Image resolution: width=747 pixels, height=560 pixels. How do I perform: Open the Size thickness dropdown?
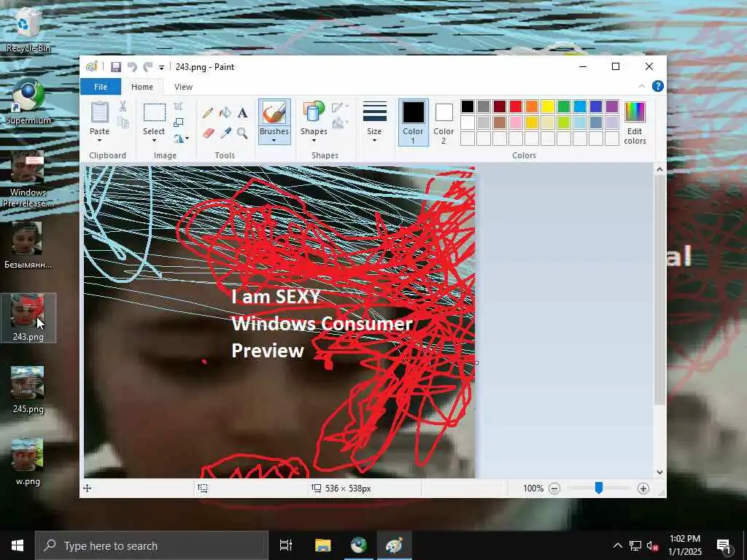tap(374, 122)
